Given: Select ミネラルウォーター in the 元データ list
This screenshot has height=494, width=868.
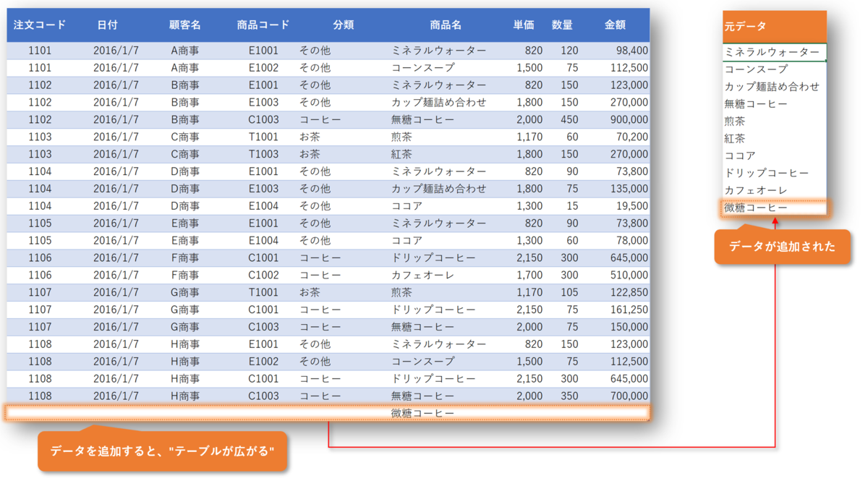Looking at the screenshot, I should [774, 51].
